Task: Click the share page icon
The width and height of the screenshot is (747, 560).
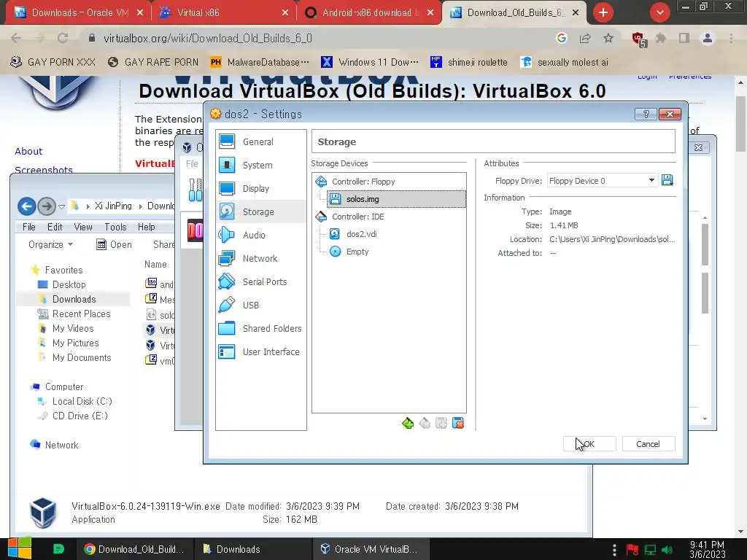Action: point(585,38)
